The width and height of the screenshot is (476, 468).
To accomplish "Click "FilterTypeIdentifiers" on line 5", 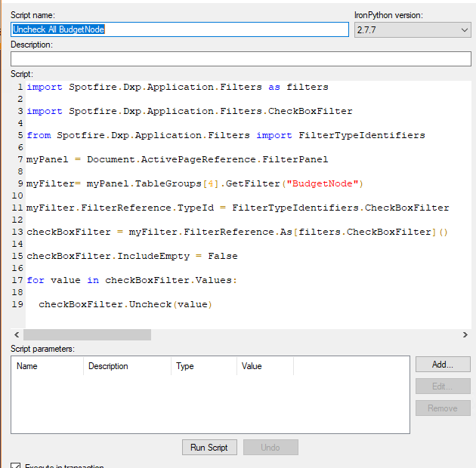I will click(362, 135).
